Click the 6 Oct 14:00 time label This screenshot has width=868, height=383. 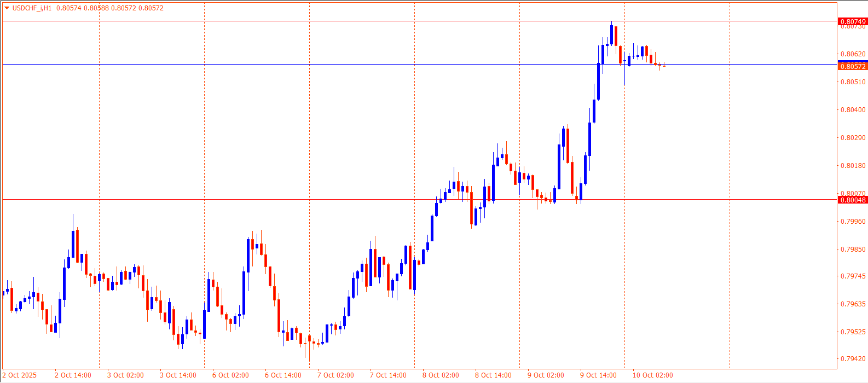(283, 375)
